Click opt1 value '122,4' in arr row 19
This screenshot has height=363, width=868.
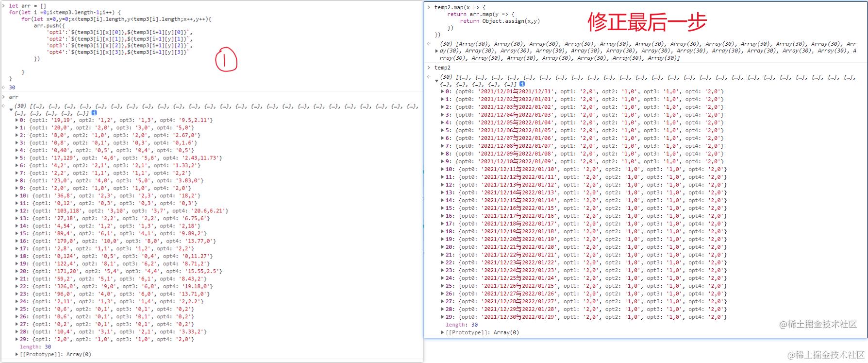tap(65, 263)
